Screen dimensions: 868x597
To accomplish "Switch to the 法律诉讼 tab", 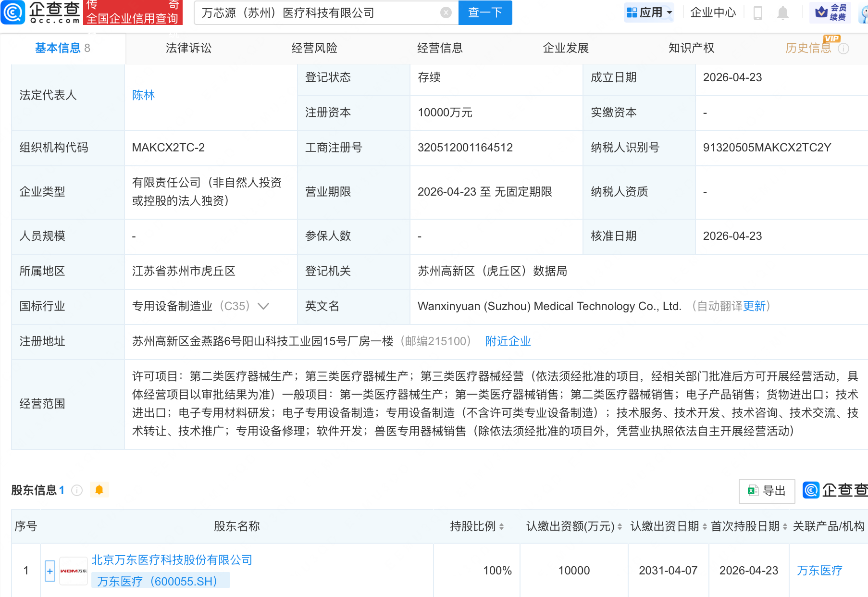I will coord(188,48).
